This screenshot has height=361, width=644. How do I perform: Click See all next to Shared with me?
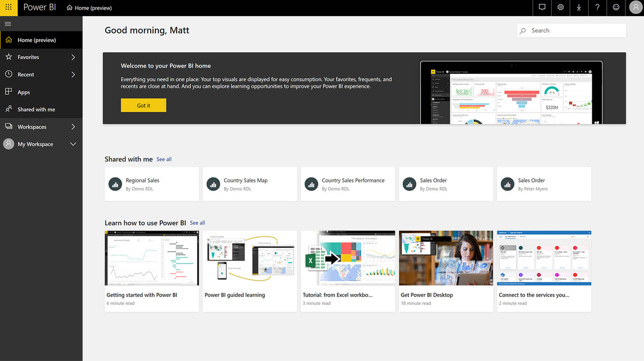point(164,159)
